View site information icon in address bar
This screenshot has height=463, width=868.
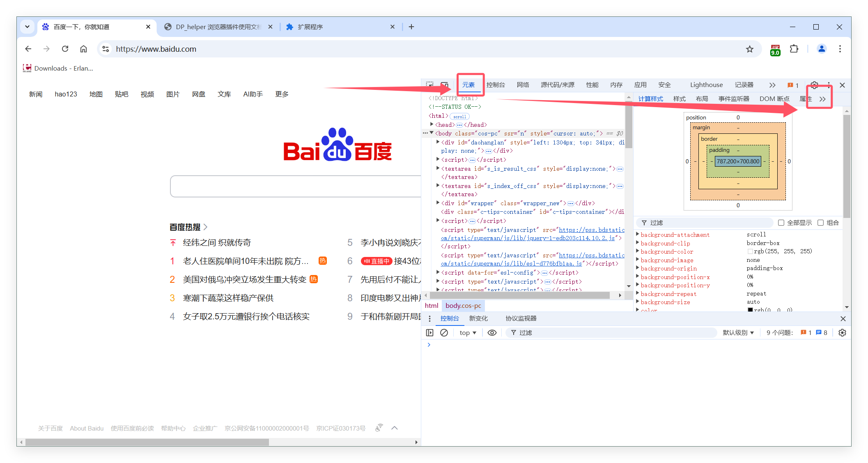coord(106,49)
